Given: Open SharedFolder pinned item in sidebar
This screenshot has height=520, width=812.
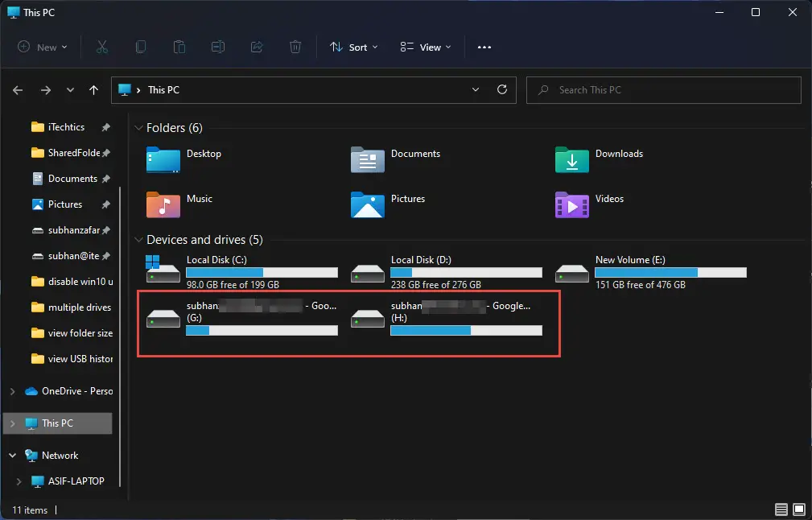Looking at the screenshot, I should pyautogui.click(x=73, y=153).
